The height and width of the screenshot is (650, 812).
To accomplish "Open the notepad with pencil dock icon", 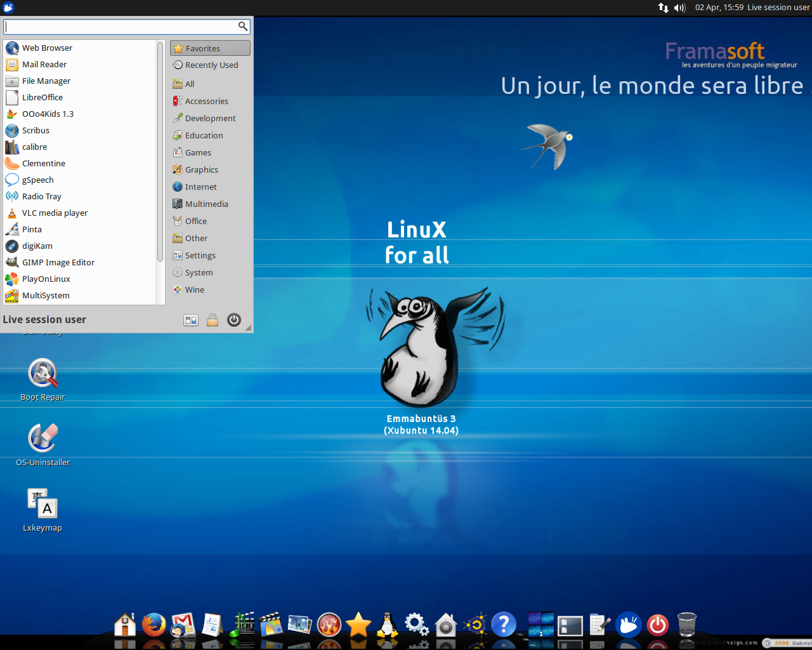I will tap(599, 625).
